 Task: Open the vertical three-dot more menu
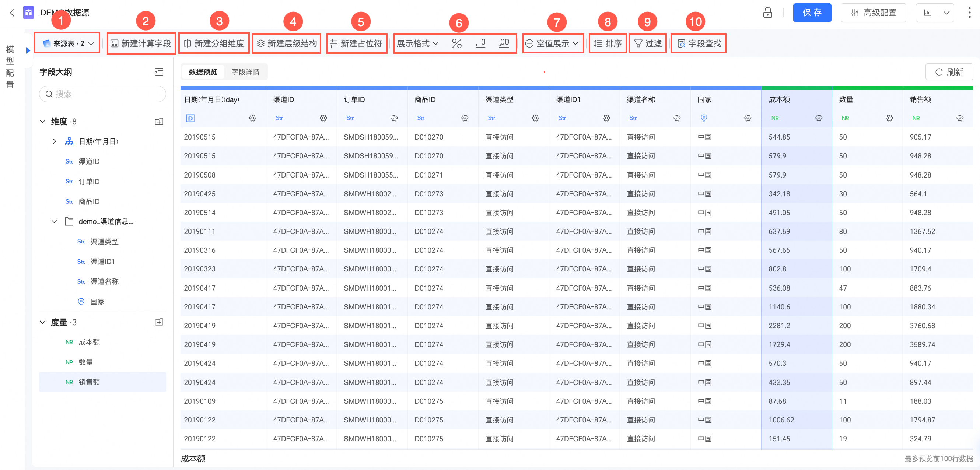(x=969, y=13)
